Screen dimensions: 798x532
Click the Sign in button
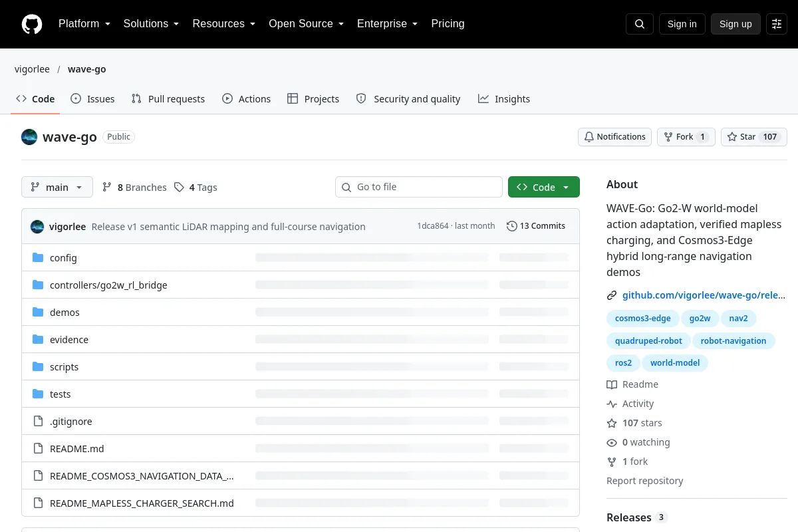pos(682,24)
